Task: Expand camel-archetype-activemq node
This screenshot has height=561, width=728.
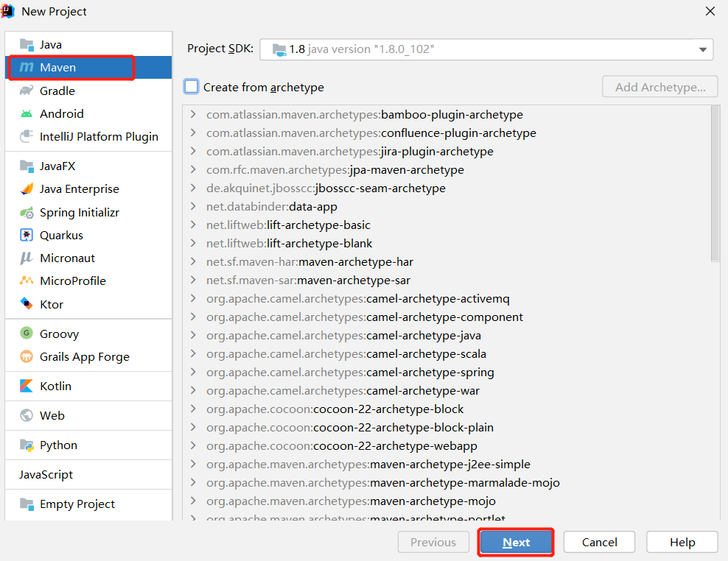Action: pyautogui.click(x=193, y=298)
